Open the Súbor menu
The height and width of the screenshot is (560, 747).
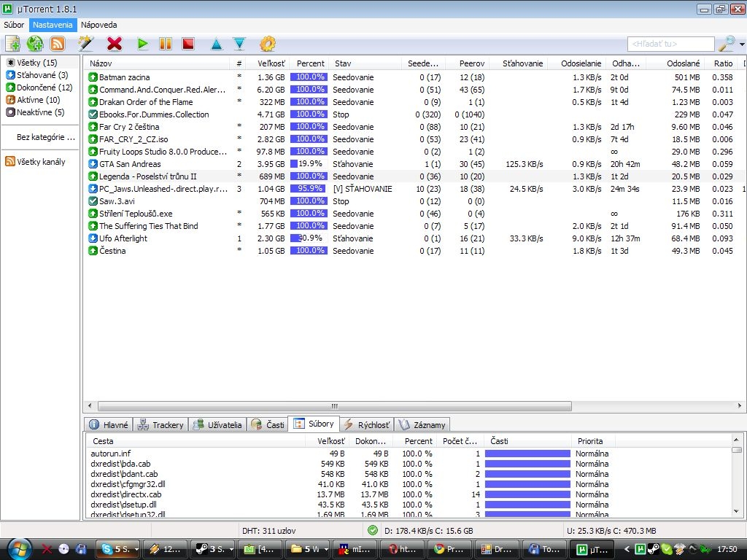[14, 25]
